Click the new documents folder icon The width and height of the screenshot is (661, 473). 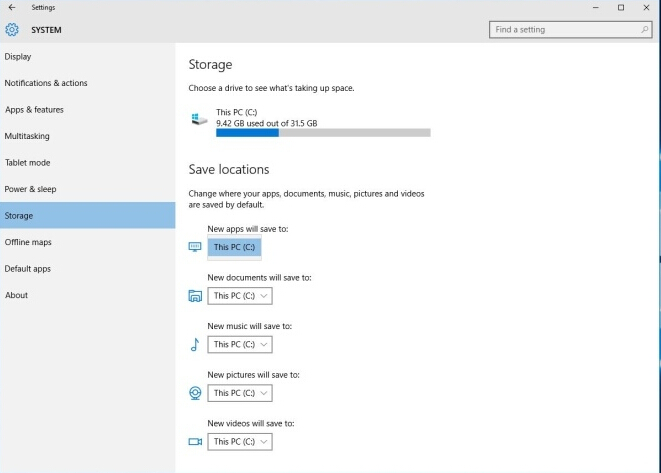195,296
